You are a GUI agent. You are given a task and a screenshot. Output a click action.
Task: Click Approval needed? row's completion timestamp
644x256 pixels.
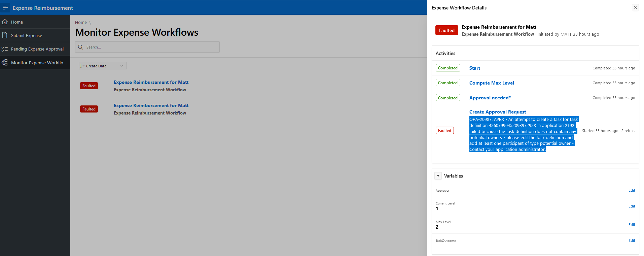click(614, 98)
